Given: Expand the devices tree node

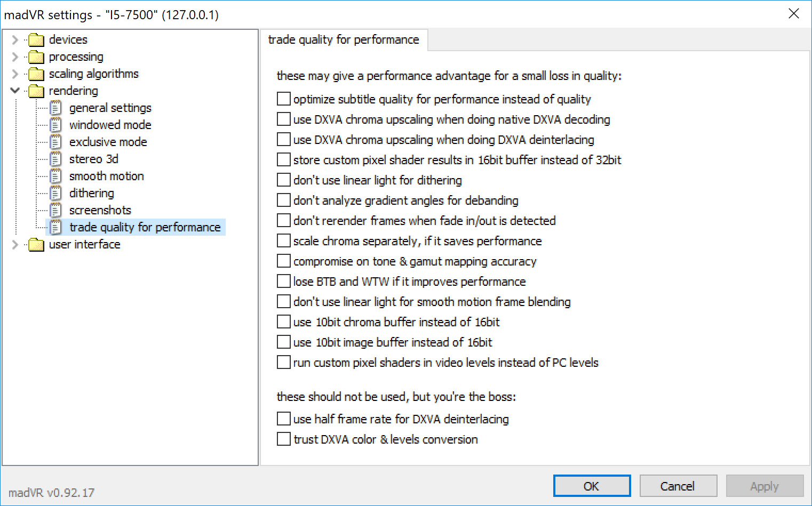Looking at the screenshot, I should coord(15,40).
